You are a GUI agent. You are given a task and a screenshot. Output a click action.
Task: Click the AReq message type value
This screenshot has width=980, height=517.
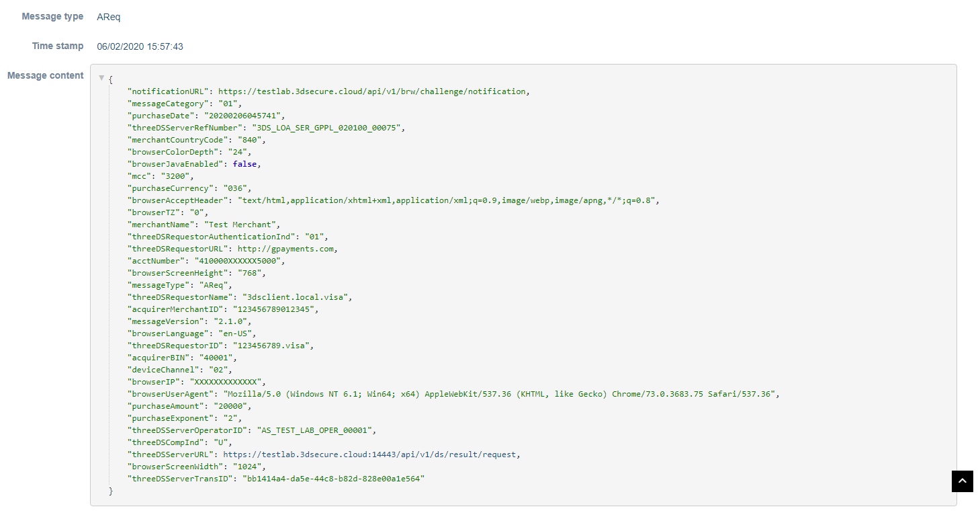click(x=109, y=17)
